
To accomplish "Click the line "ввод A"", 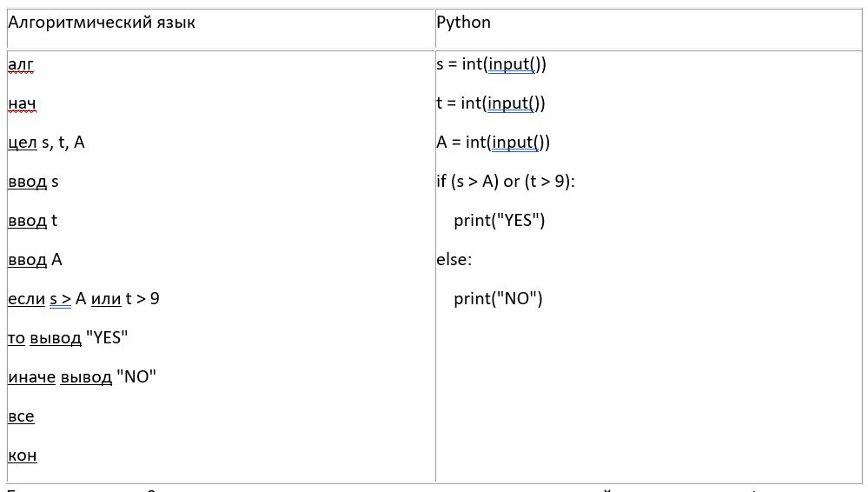I will point(35,260).
